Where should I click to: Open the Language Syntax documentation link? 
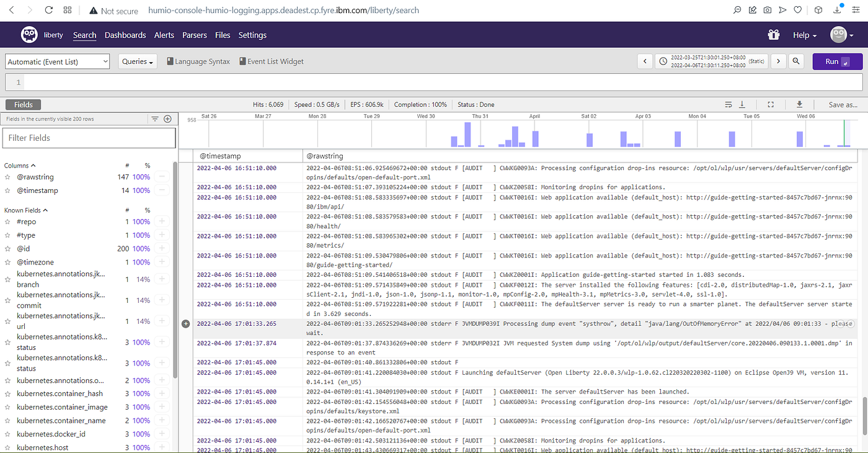(198, 61)
